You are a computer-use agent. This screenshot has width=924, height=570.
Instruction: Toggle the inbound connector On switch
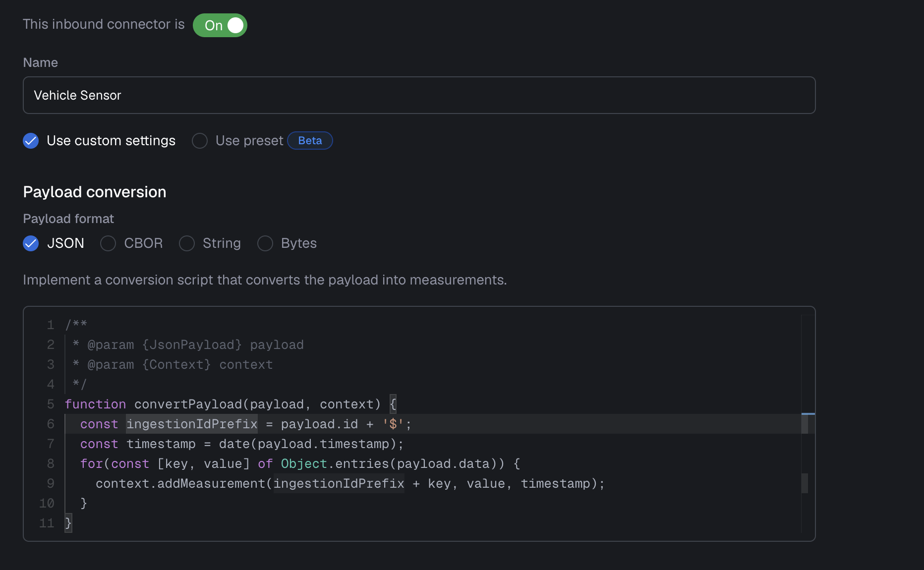[220, 25]
